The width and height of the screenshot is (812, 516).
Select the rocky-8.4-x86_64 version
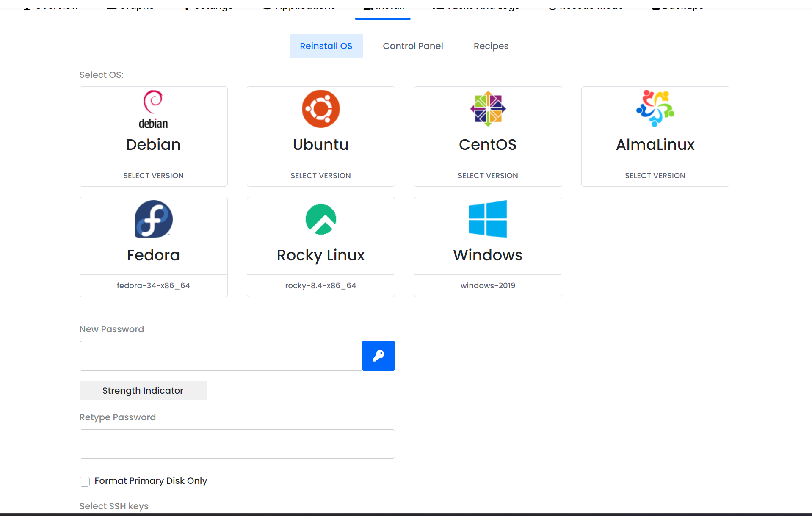tap(320, 286)
